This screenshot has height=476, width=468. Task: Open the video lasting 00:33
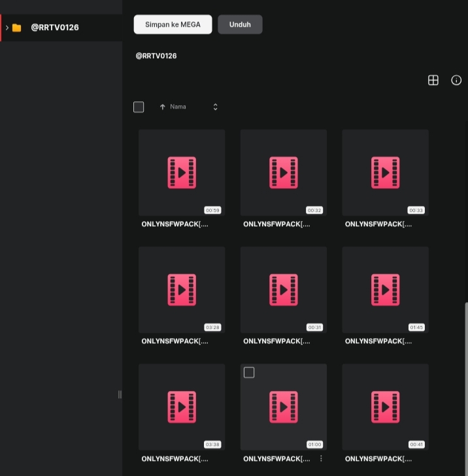coord(386,173)
